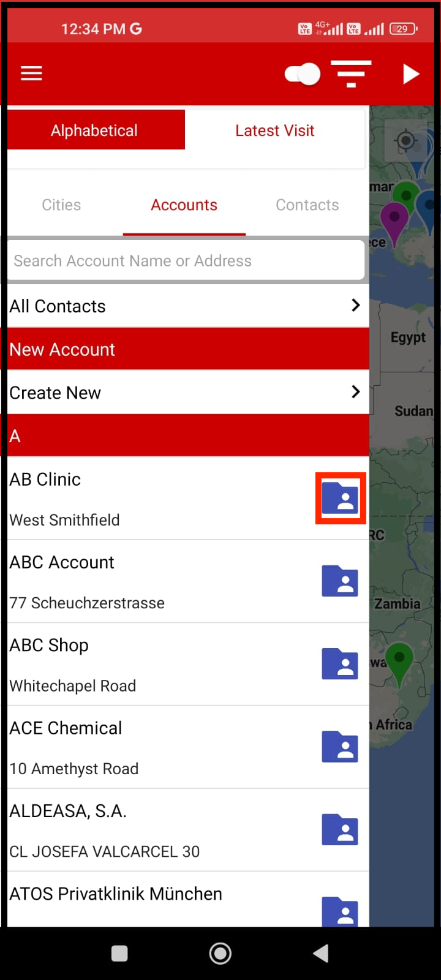441x980 pixels.
Task: Open contacts folder for AB Clinic
Action: point(340,498)
